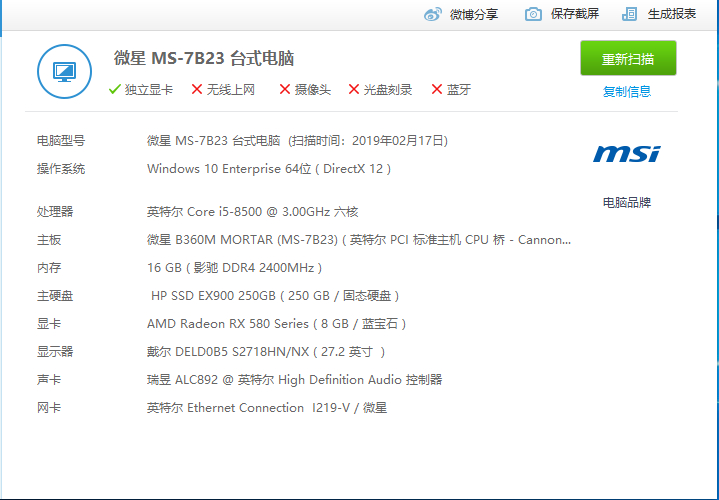Click AMD Radeon RX 580 Series value
Image resolution: width=719 pixels, height=500 pixels.
tap(277, 324)
